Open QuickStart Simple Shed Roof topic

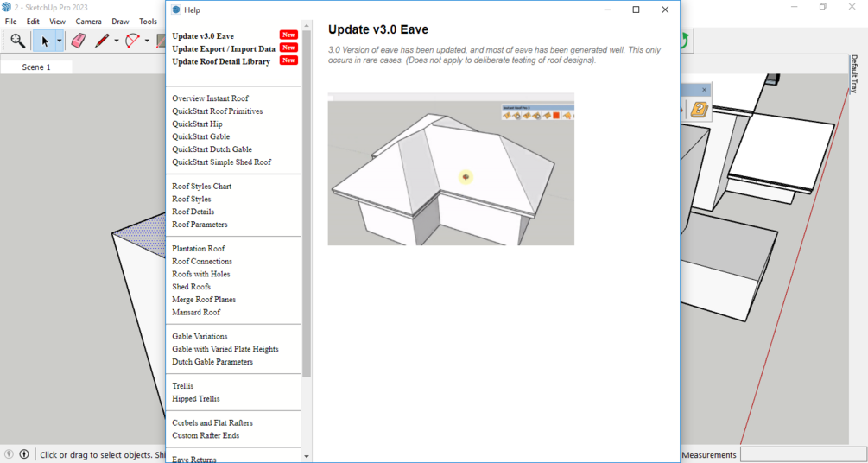coord(221,162)
